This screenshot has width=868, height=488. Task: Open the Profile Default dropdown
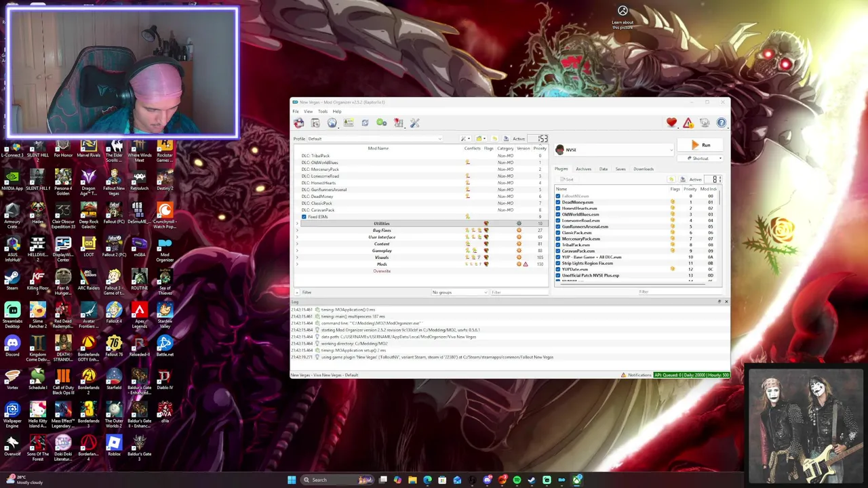[374, 139]
